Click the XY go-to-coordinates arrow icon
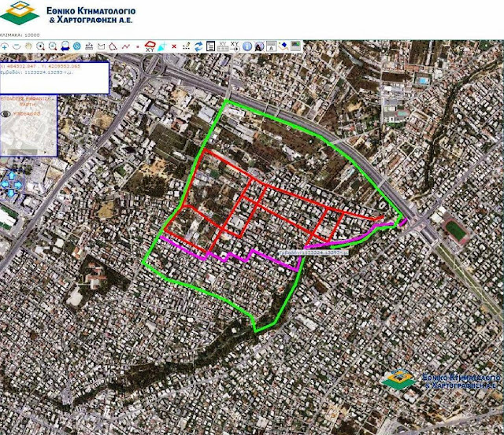The height and width of the screenshot is (435, 504). tap(235, 46)
